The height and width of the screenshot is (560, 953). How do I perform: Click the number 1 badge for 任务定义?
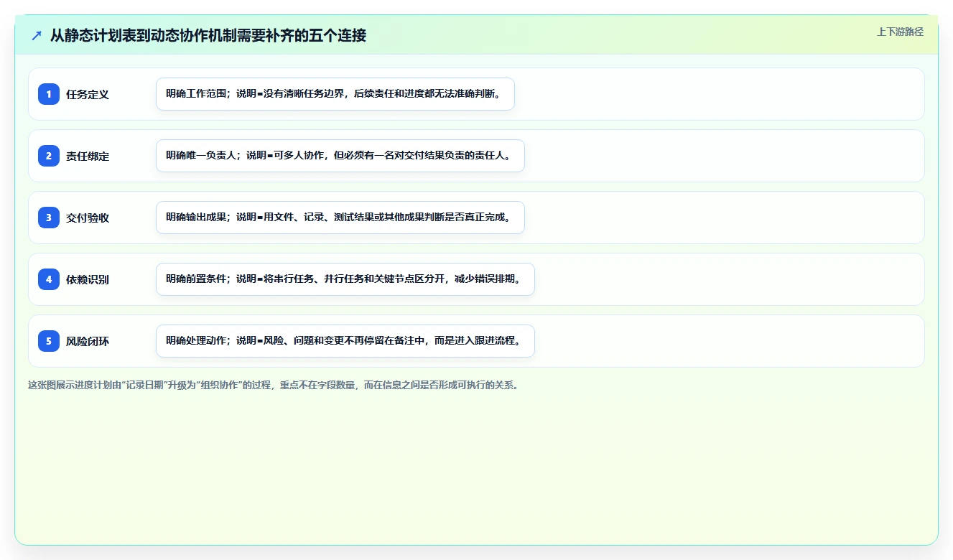(x=49, y=94)
